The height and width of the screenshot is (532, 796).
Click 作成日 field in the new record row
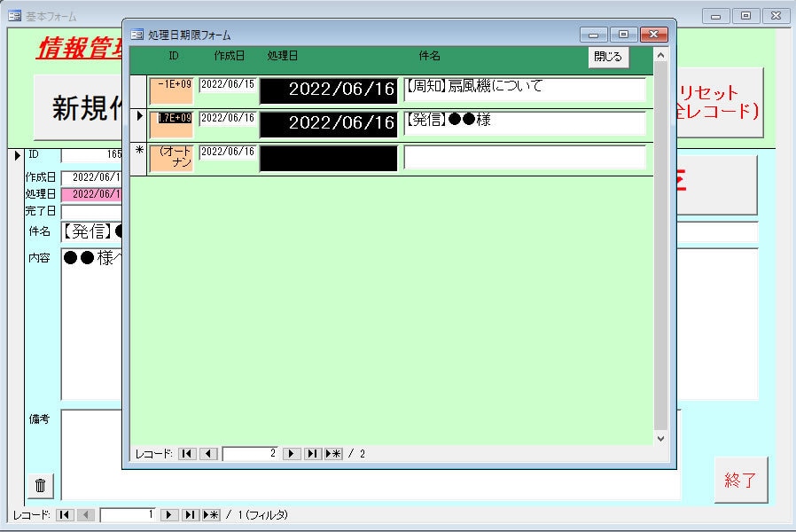pyautogui.click(x=228, y=152)
